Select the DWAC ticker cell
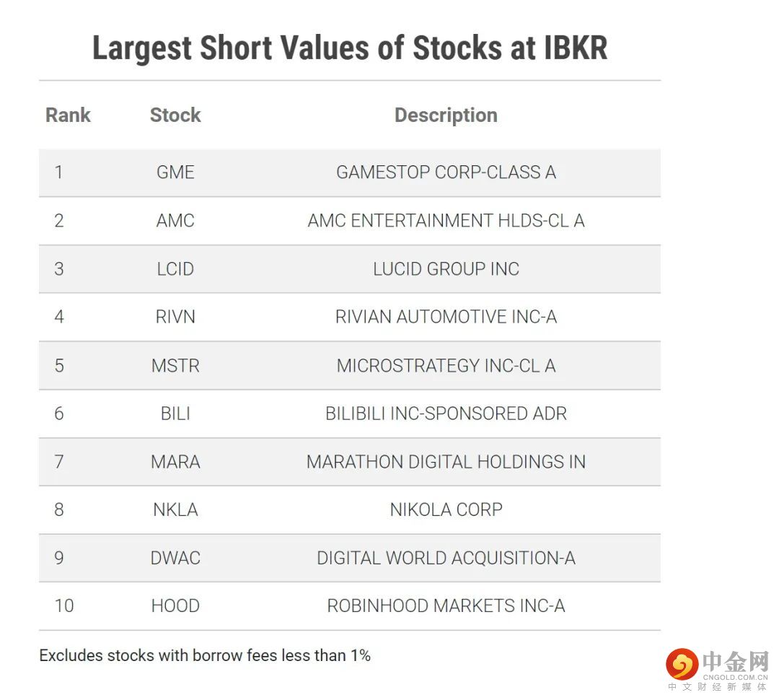 (x=175, y=558)
